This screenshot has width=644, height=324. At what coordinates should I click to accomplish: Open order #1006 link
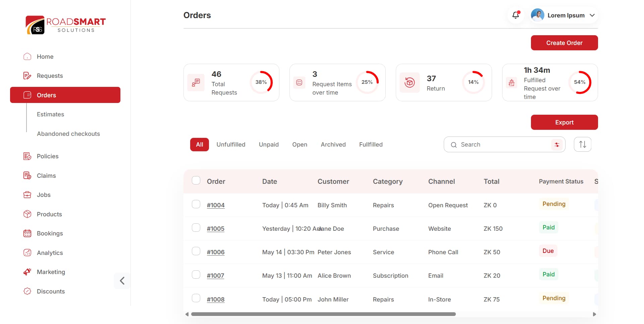pyautogui.click(x=216, y=252)
